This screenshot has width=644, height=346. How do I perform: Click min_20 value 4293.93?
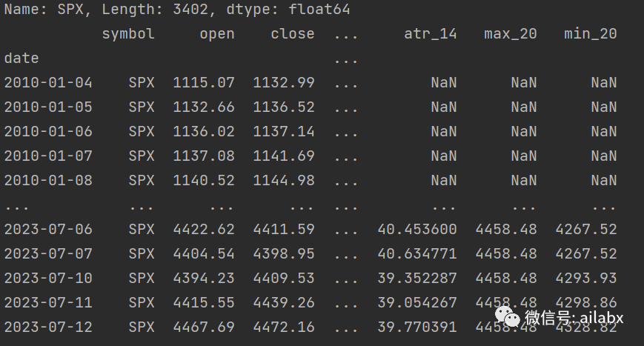pos(586,279)
